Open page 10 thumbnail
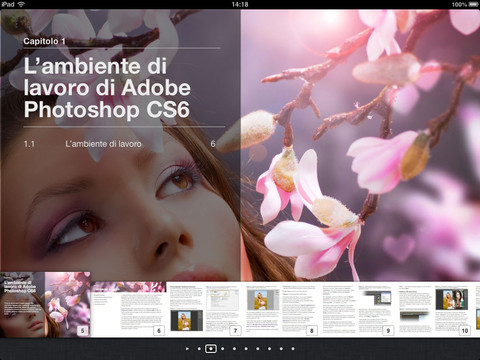480x360 pixels. [x=435, y=309]
